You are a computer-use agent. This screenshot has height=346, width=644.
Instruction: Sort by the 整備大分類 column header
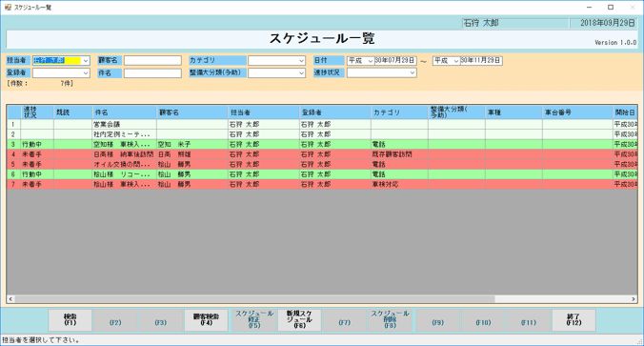[x=456, y=112]
